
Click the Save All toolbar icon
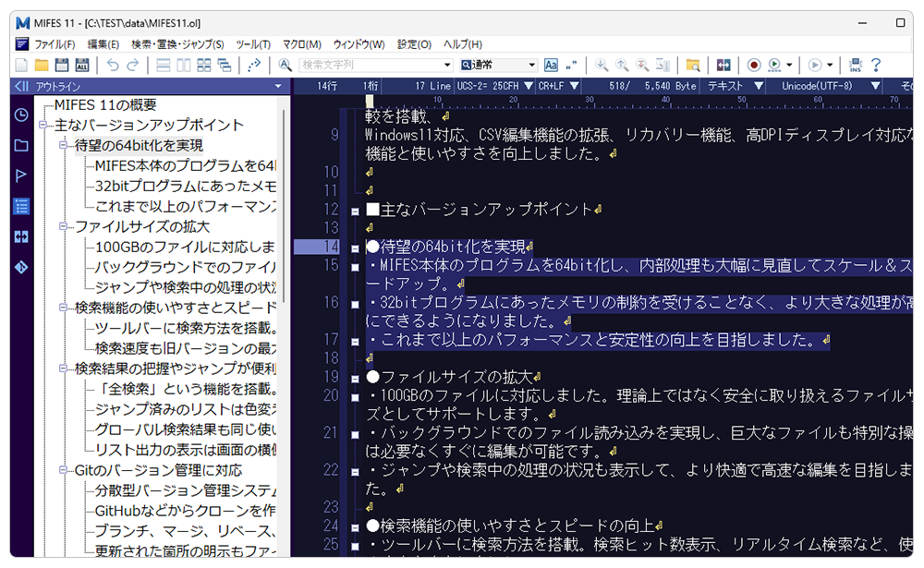coord(82,65)
